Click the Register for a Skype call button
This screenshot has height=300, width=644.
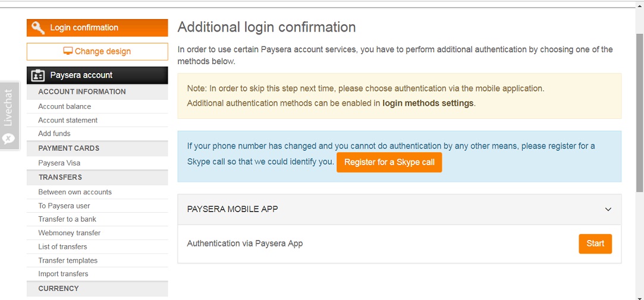coord(389,163)
